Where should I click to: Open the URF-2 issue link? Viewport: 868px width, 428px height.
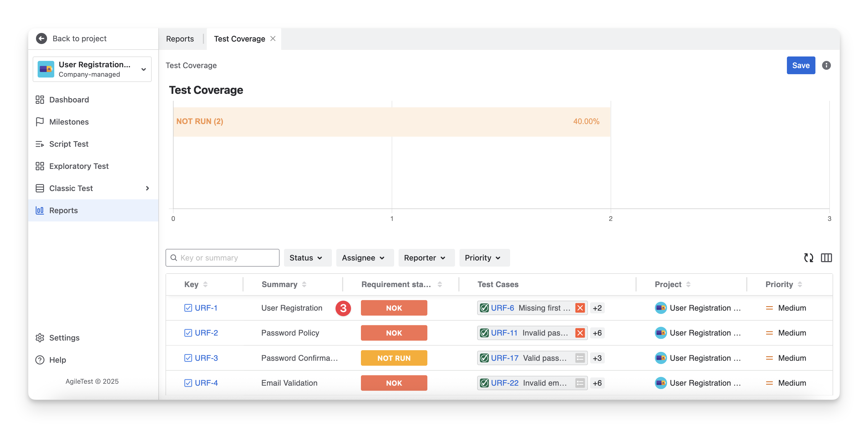point(206,333)
